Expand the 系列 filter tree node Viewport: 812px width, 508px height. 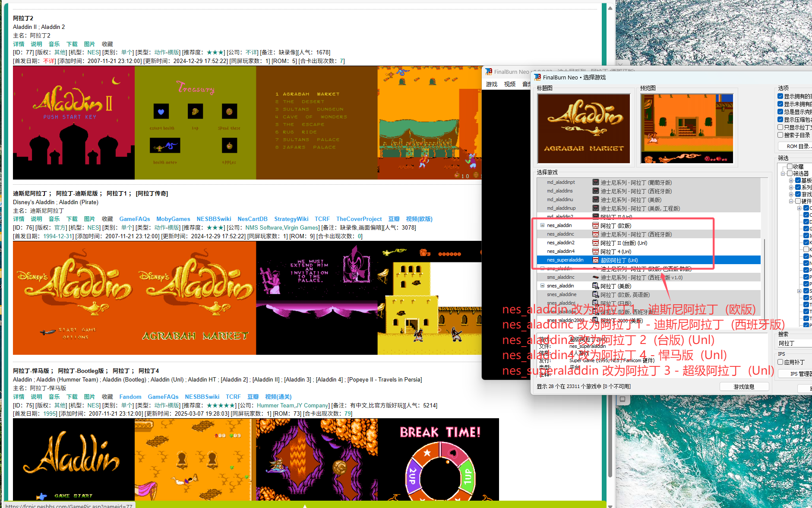coord(791,187)
